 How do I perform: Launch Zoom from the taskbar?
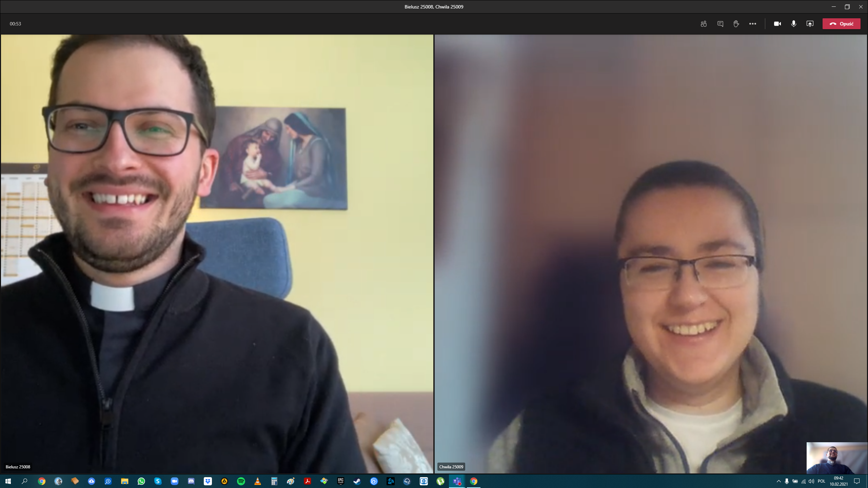point(175,481)
